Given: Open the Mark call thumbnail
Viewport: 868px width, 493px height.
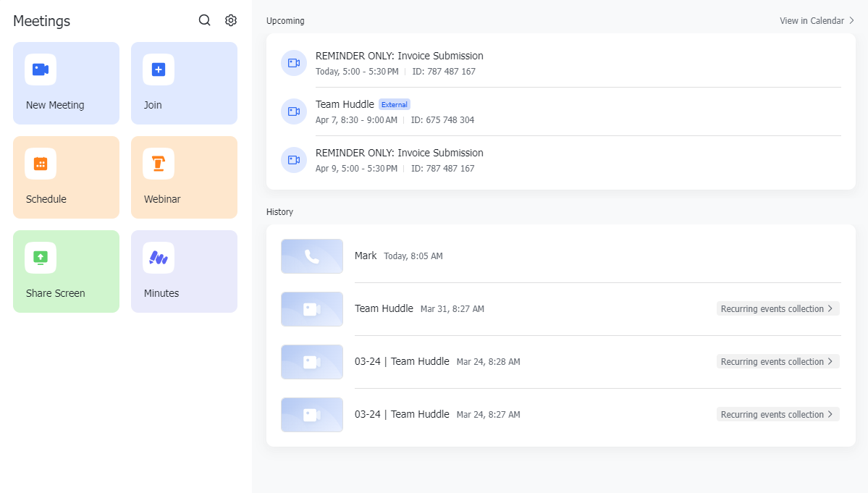Looking at the screenshot, I should tap(312, 256).
